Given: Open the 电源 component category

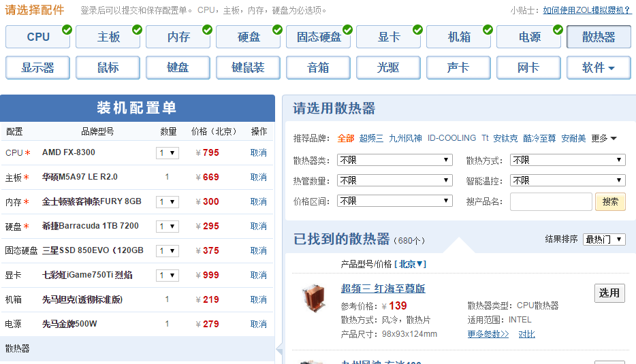Looking at the screenshot, I should tap(529, 37).
